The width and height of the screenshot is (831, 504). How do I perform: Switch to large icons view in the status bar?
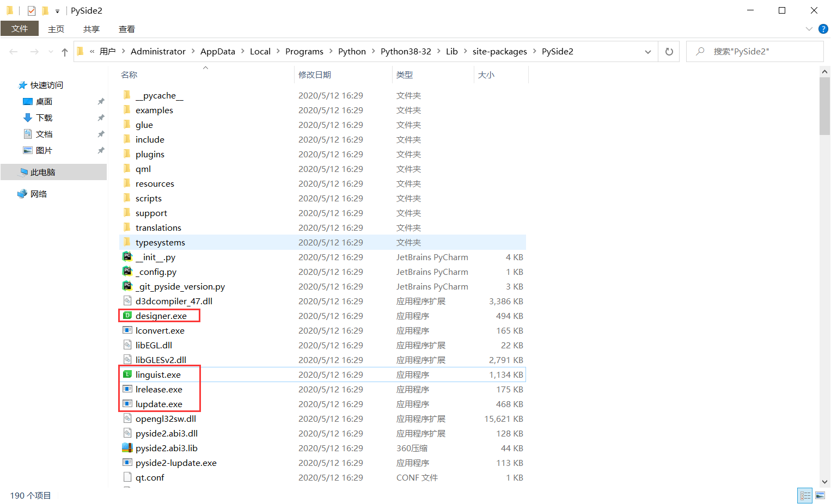pos(820,495)
